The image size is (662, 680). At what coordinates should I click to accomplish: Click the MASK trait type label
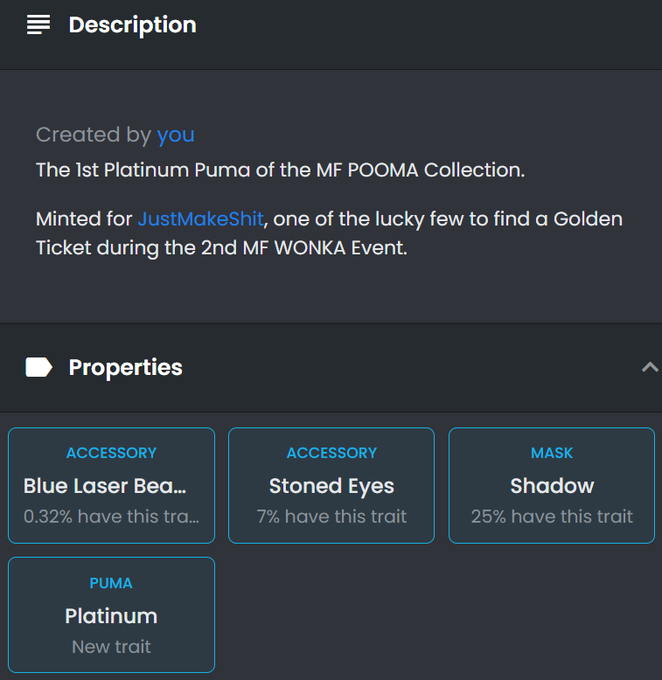tap(552, 453)
